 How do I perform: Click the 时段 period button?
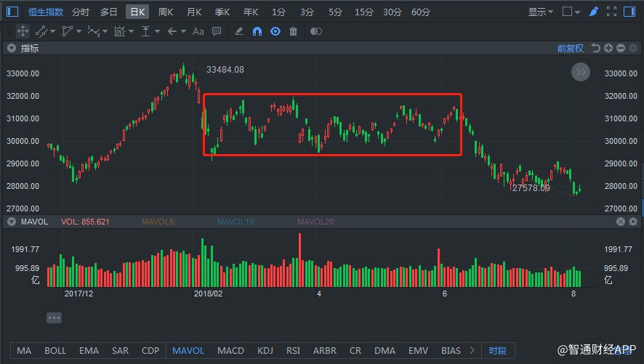(x=498, y=350)
